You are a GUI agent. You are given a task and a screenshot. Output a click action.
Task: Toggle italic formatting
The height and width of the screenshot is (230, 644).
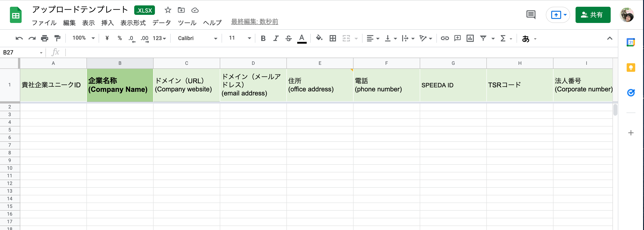click(x=276, y=38)
